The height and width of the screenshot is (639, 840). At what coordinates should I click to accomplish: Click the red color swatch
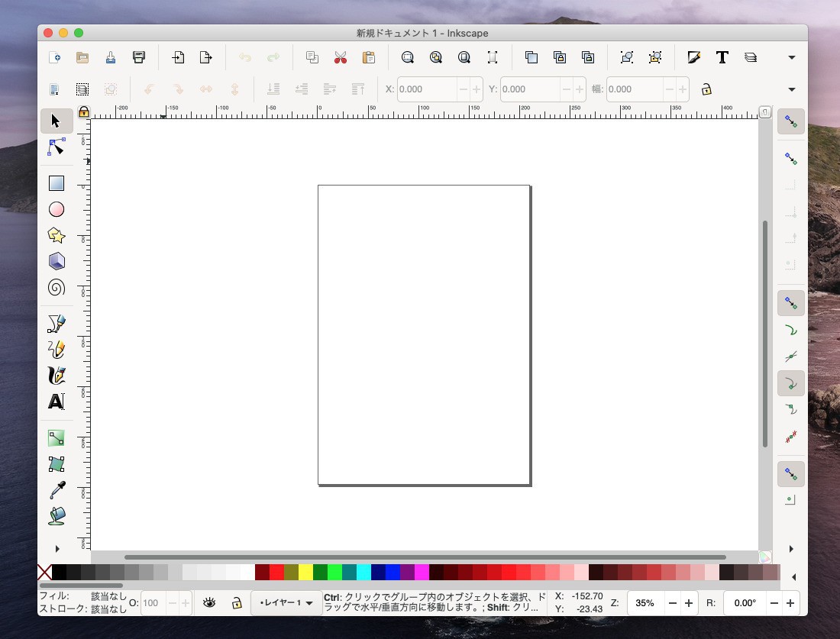click(276, 573)
